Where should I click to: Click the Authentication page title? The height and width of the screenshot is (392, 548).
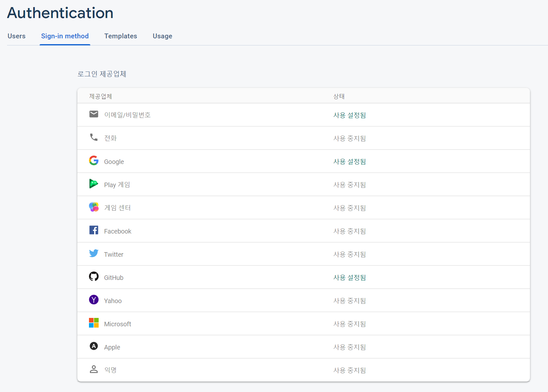(60, 13)
